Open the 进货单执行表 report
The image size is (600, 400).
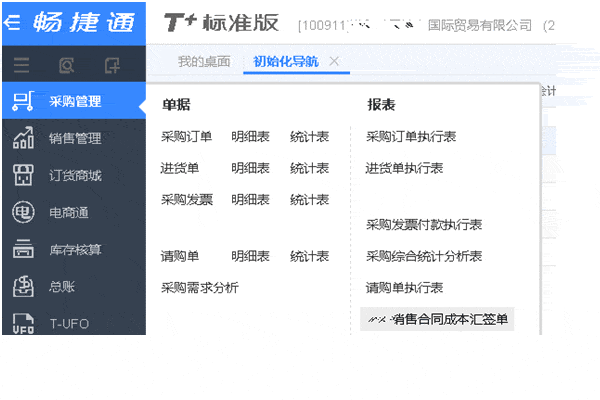(x=404, y=168)
